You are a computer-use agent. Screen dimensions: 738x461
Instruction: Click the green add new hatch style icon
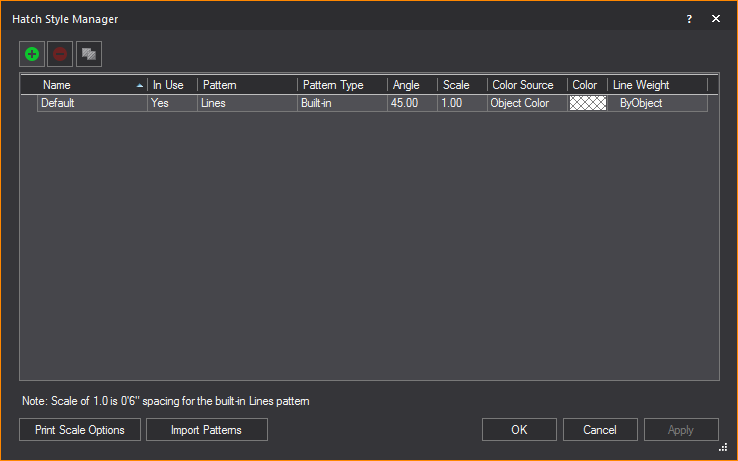click(32, 54)
